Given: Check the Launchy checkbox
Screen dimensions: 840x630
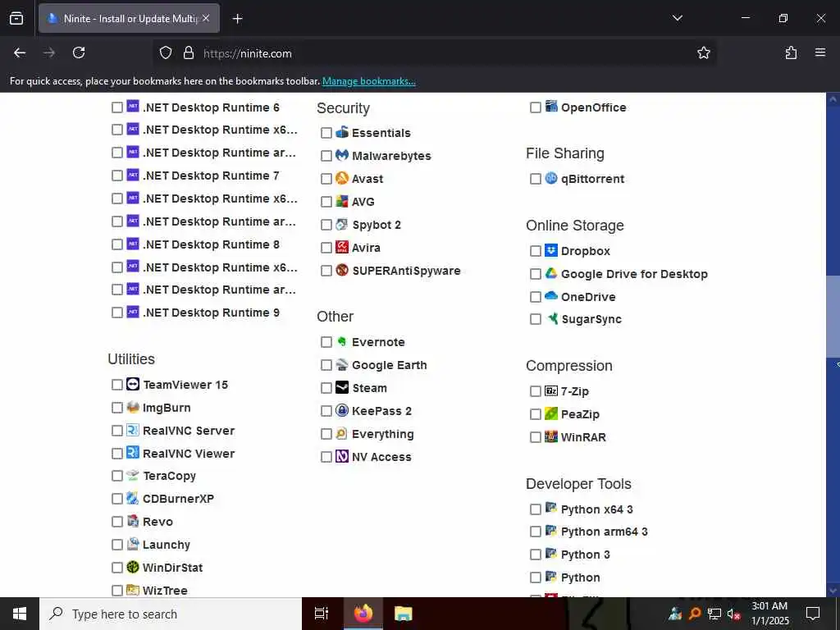Looking at the screenshot, I should 117,545.
